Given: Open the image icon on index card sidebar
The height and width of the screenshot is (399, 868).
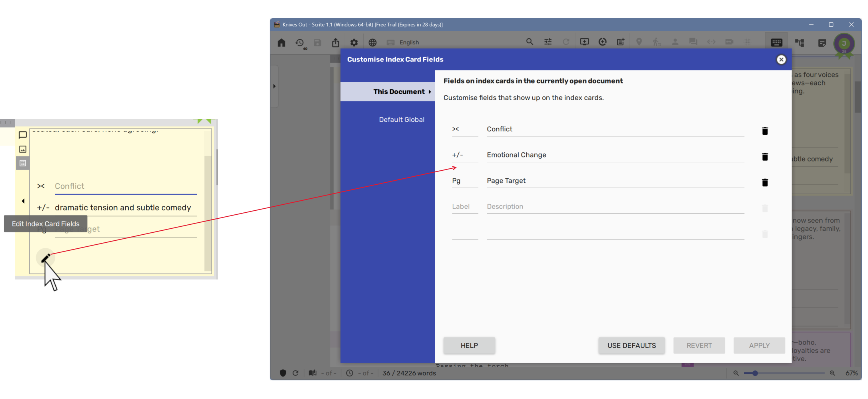Looking at the screenshot, I should [x=23, y=149].
